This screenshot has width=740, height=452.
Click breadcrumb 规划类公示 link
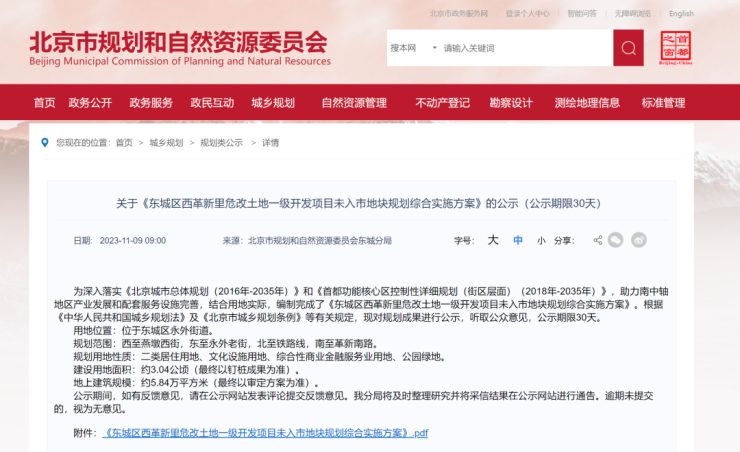click(221, 143)
